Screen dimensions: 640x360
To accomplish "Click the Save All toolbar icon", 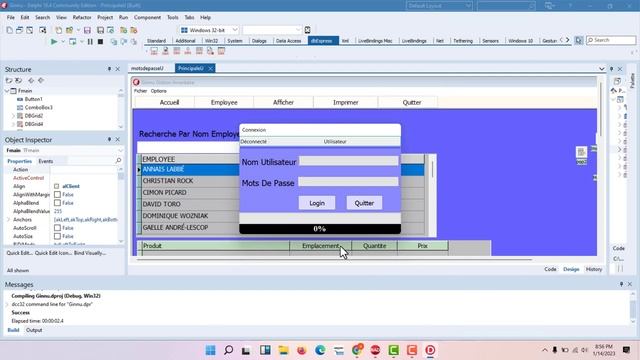I will pyautogui.click(x=100, y=30).
